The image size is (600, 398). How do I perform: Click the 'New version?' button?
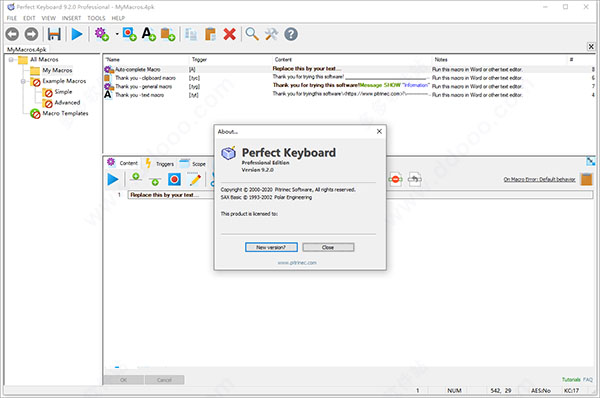[x=271, y=247]
